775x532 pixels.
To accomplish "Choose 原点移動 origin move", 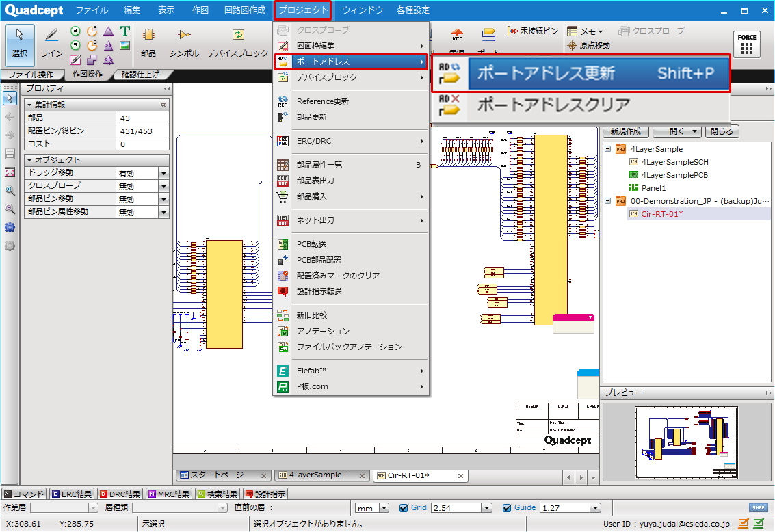I will (589, 45).
